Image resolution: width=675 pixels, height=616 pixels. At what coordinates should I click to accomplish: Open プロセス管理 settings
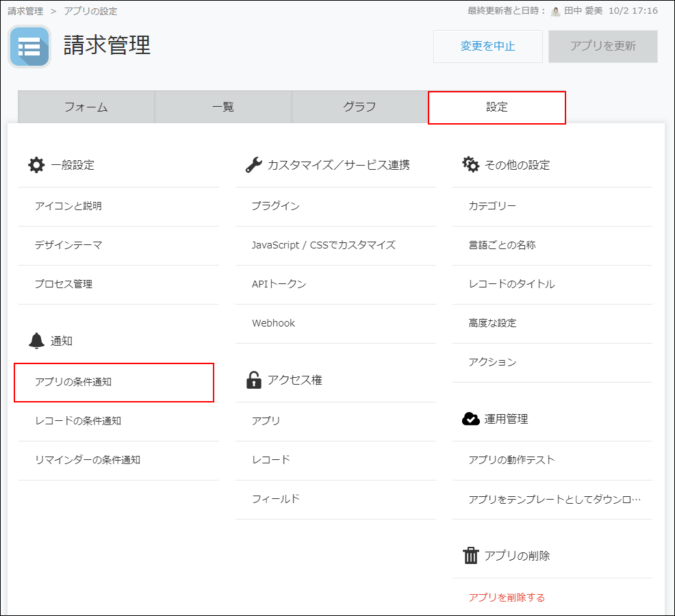coord(64,284)
